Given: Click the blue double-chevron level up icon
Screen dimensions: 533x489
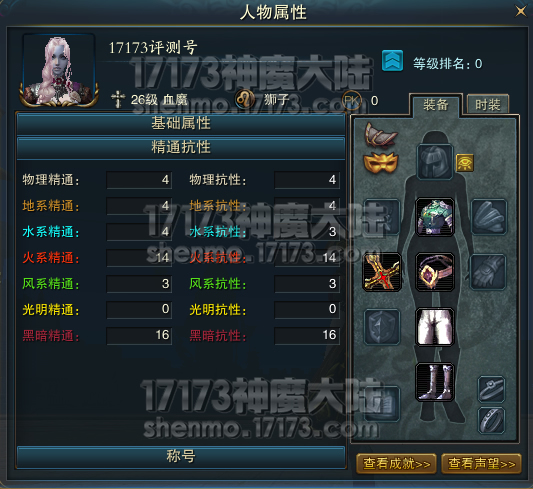Looking at the screenshot, I should coord(392,60).
